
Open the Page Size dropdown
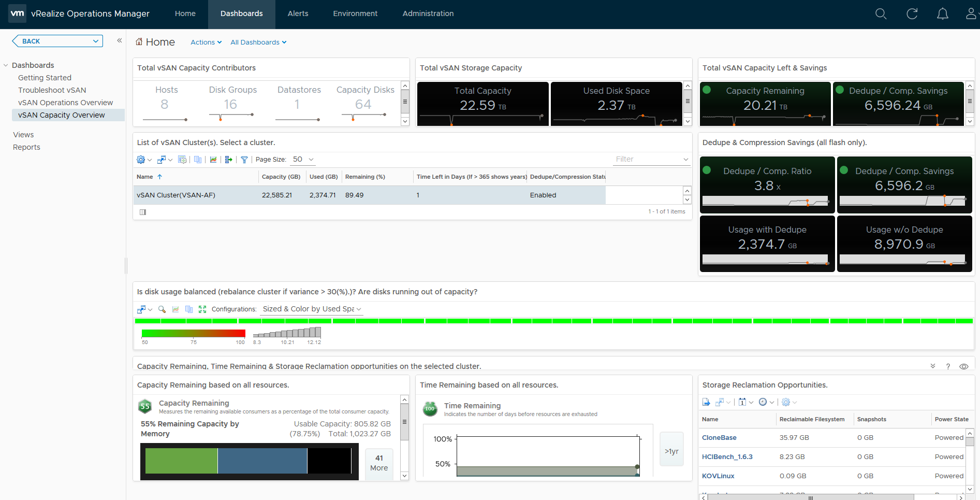[303, 160]
